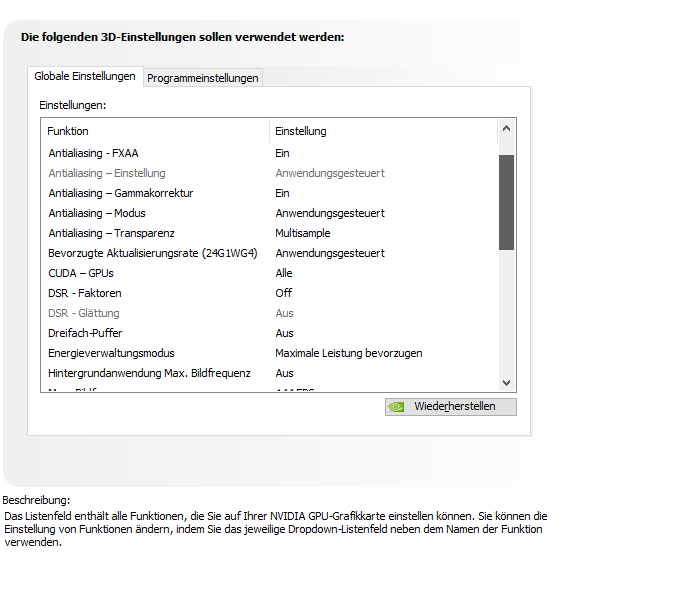Screen dimensions: 684x590
Task: Open Anwendungsgesteuert value for Aktualisierungsrate
Action: (330, 253)
